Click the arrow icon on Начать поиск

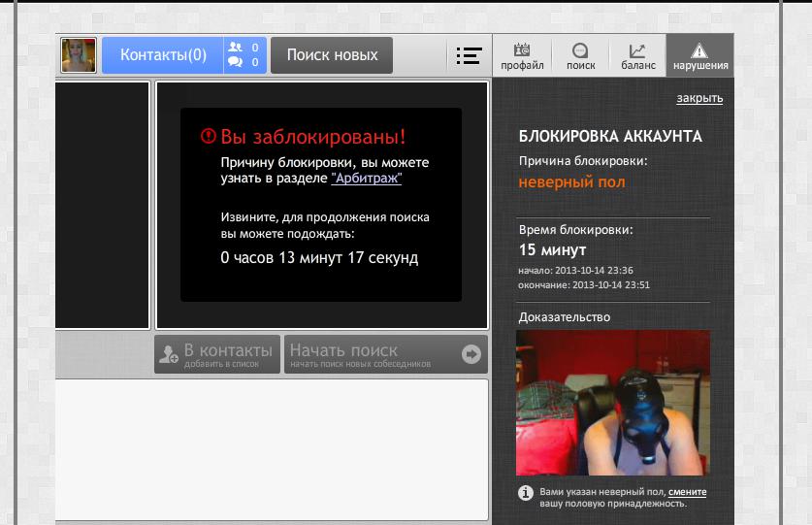pyautogui.click(x=471, y=354)
